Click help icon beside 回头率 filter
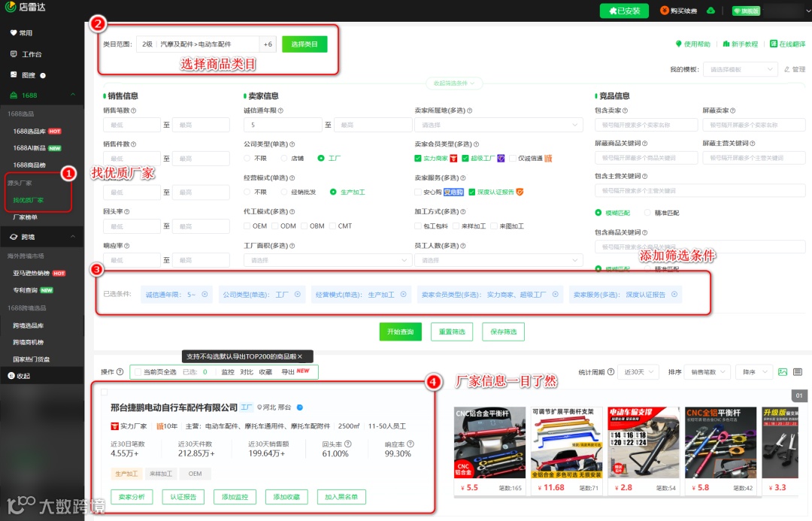This screenshot has width=812, height=521. tap(127, 211)
